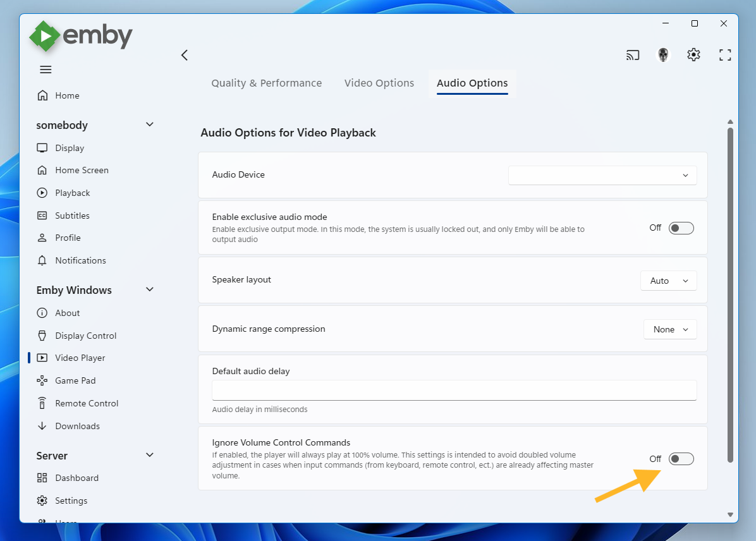Click the Playback play-circle icon
This screenshot has height=541, width=756.
click(42, 193)
